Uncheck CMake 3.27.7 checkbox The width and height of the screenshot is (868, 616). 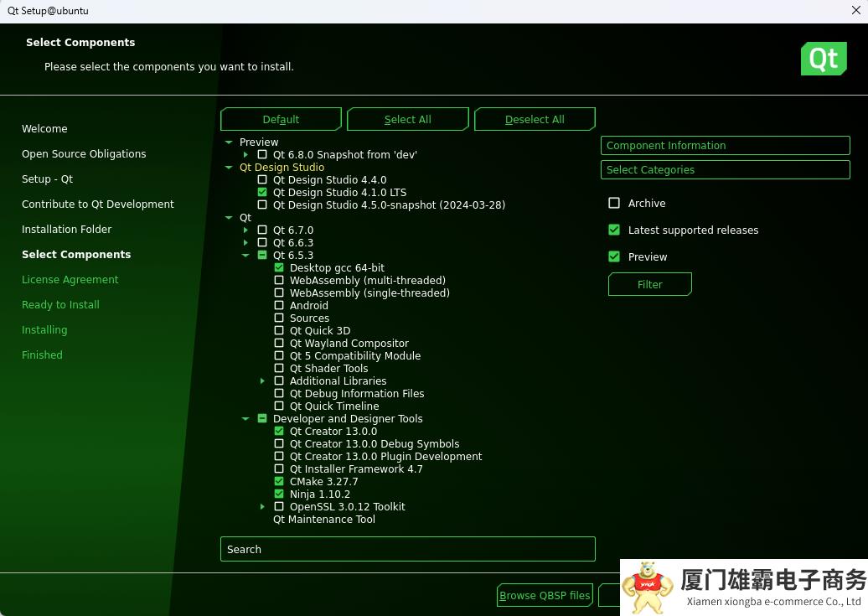pos(279,482)
